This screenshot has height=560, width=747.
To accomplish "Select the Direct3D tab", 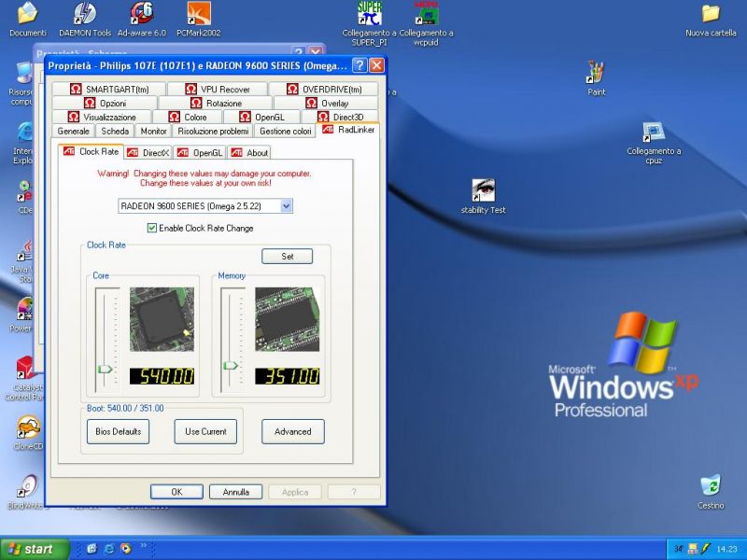I will (340, 118).
